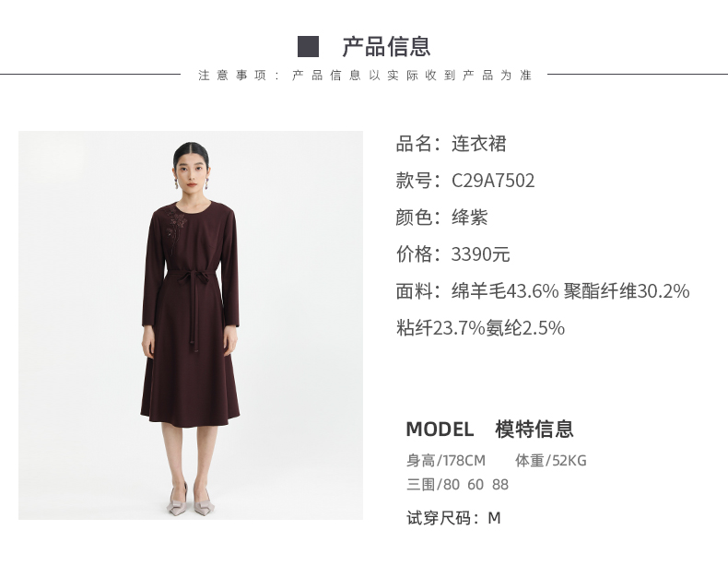
Task: Click the 注意事项 notice text line
Action: [x=365, y=75]
